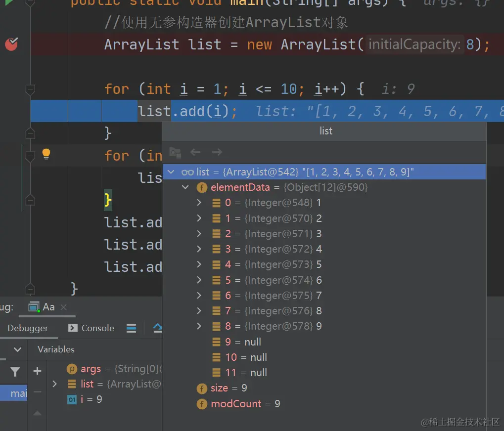Add a new watch with the plus icon
The height and width of the screenshot is (431, 504).
click(37, 371)
